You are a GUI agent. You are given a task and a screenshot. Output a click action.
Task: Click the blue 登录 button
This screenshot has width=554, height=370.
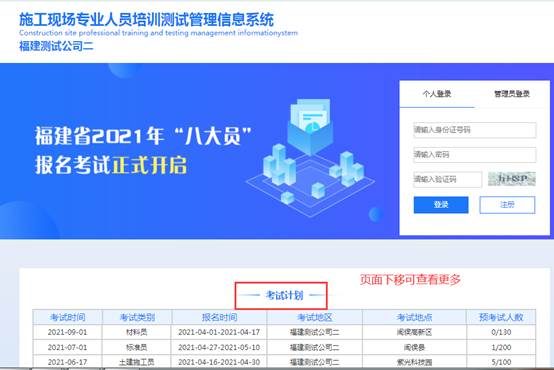tap(441, 205)
